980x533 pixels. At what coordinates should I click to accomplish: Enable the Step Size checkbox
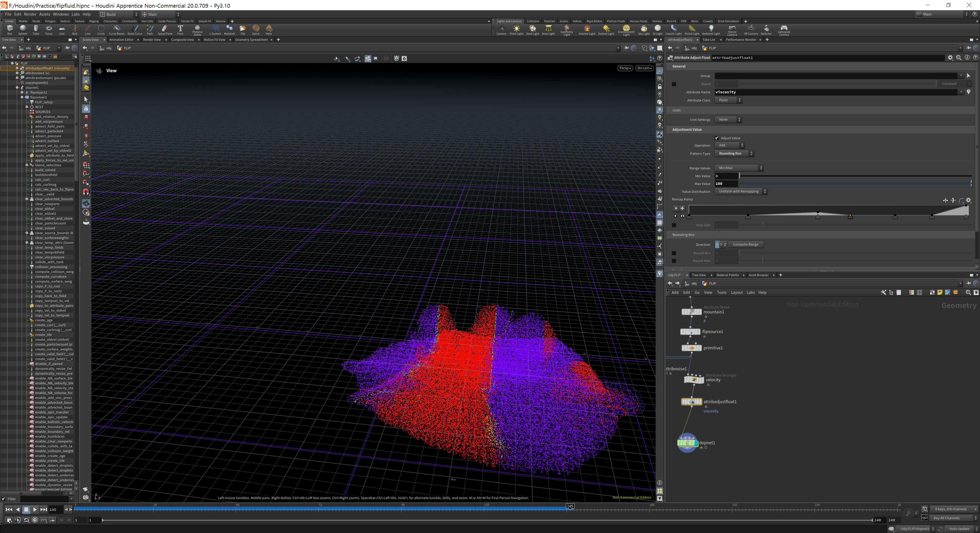674,225
